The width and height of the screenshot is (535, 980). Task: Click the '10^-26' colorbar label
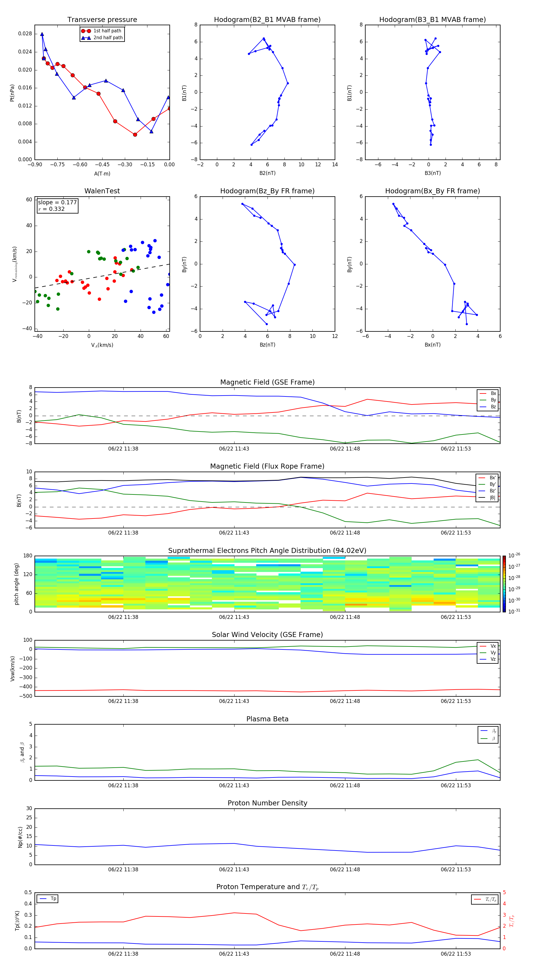[514, 555]
